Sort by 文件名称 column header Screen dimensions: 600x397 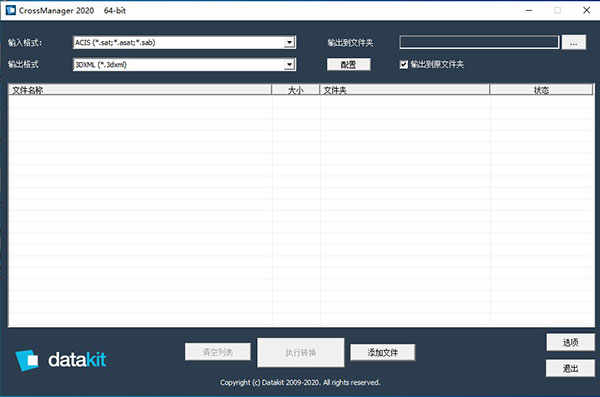point(140,90)
